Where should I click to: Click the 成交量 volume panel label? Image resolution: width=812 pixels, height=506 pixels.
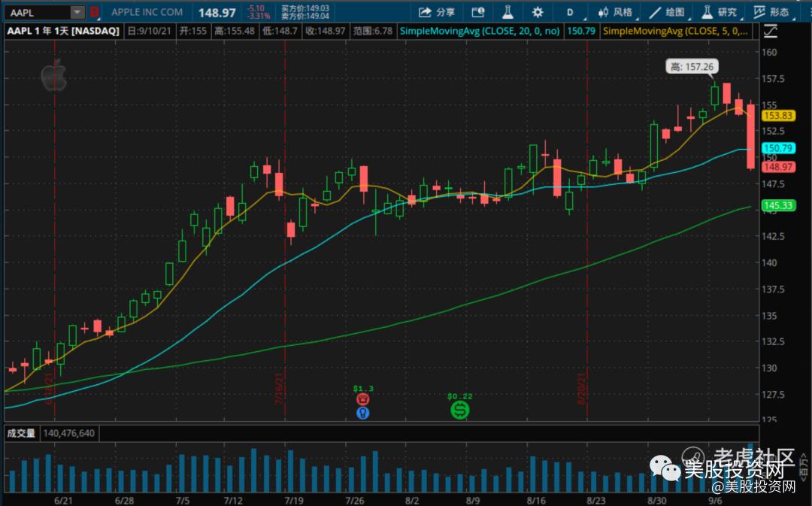coord(21,433)
